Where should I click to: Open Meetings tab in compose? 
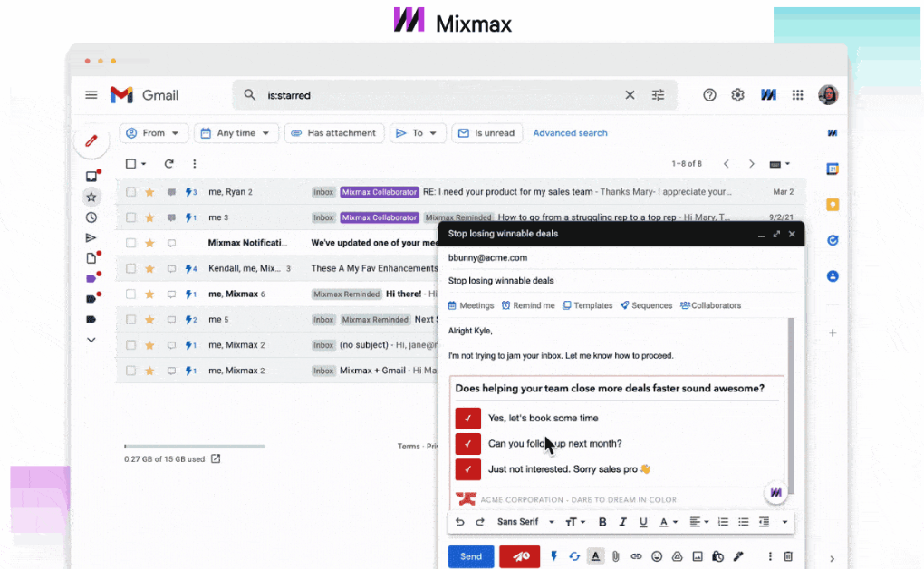coord(471,305)
